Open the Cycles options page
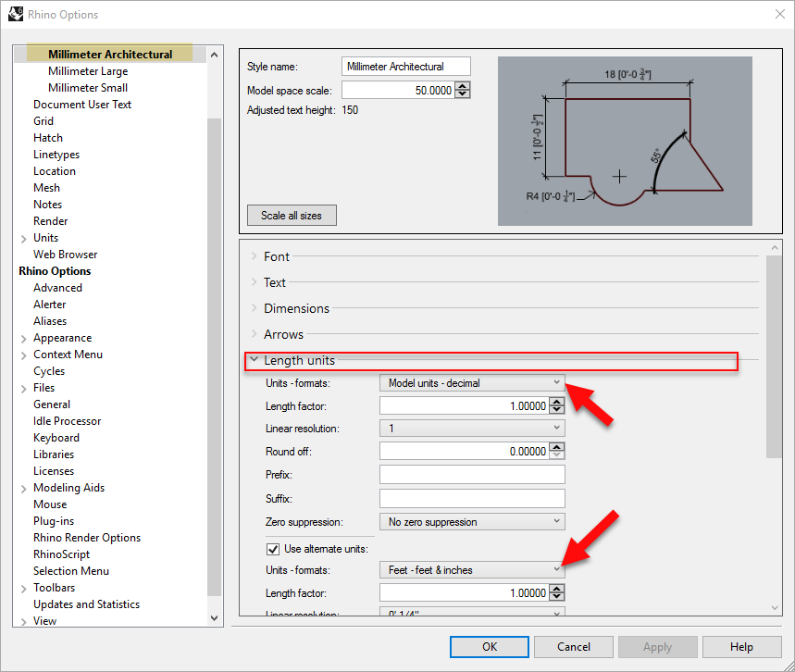Viewport: 795px width, 672px height. click(49, 371)
